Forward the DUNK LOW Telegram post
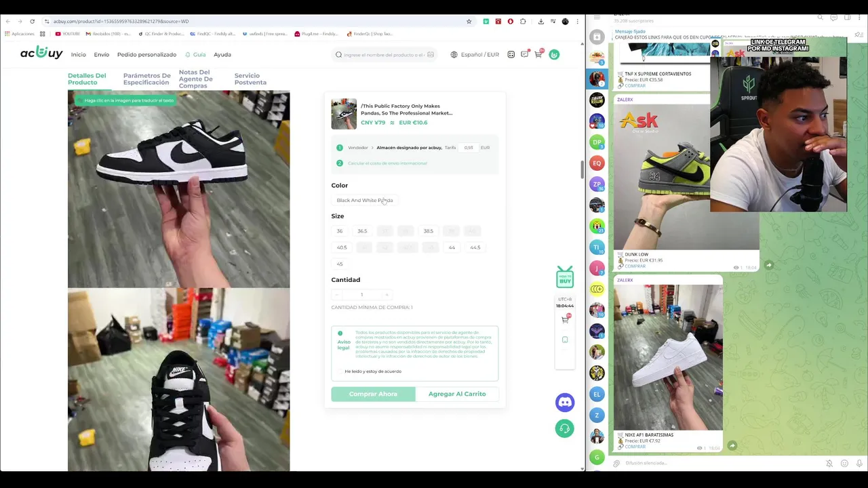 pyautogui.click(x=768, y=265)
